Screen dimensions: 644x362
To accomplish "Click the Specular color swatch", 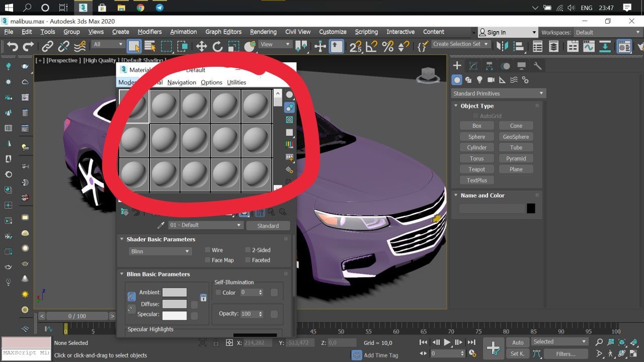I will pyautogui.click(x=174, y=316).
